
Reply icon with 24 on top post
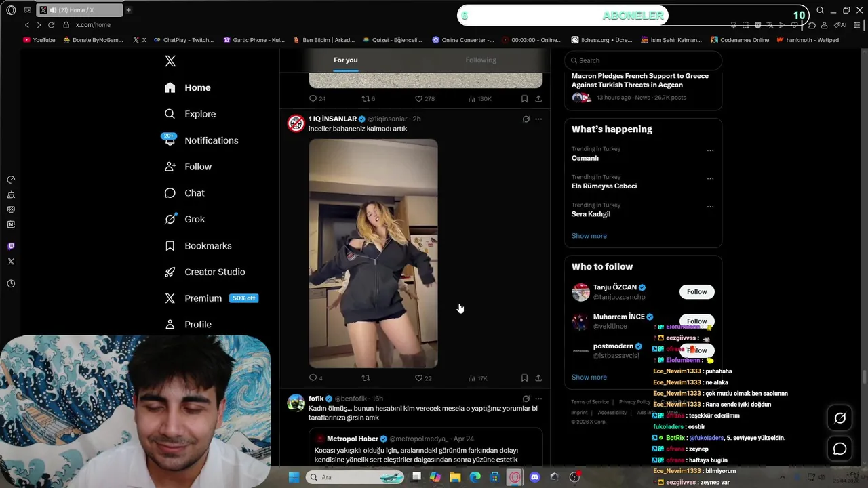tap(313, 98)
